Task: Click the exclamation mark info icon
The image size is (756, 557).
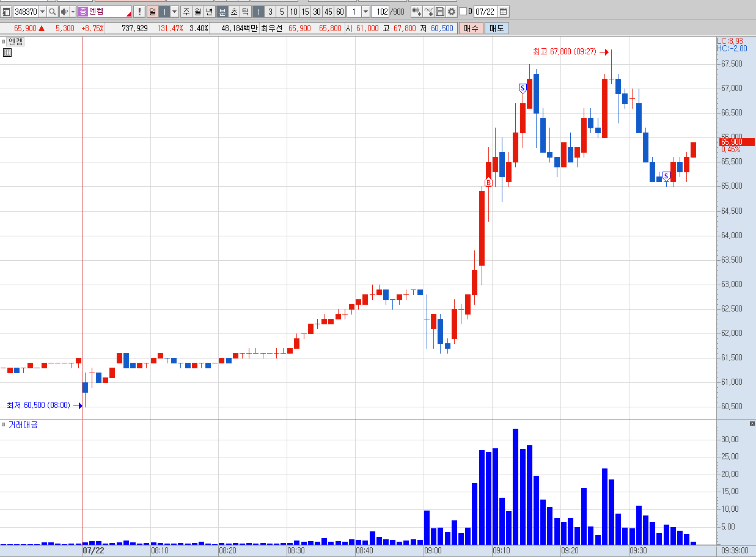Action: (x=139, y=12)
